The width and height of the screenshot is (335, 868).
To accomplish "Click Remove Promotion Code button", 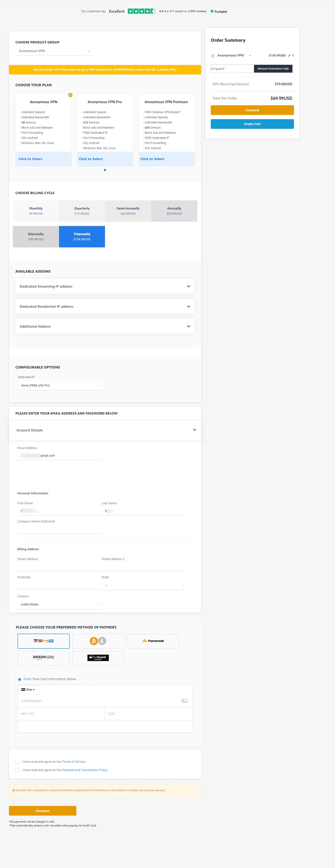I will click(273, 69).
